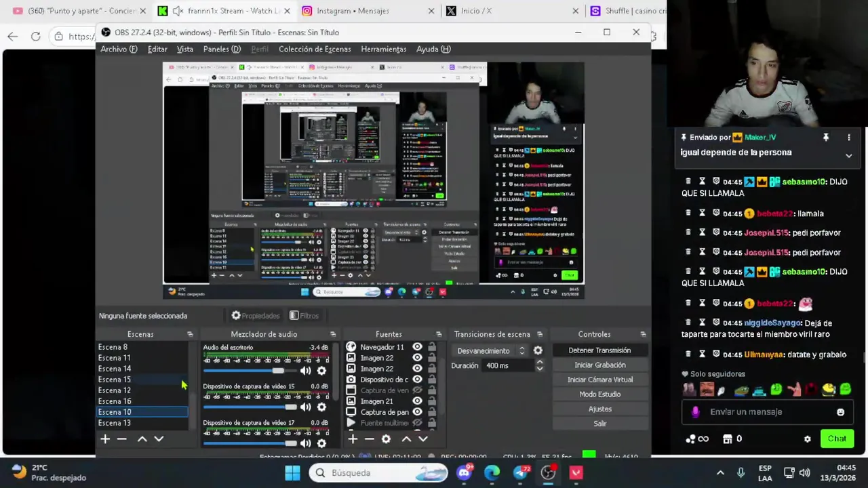Click the Iniciar Cámara Virtual button
Viewport: 868px width, 488px height.
click(x=599, y=380)
